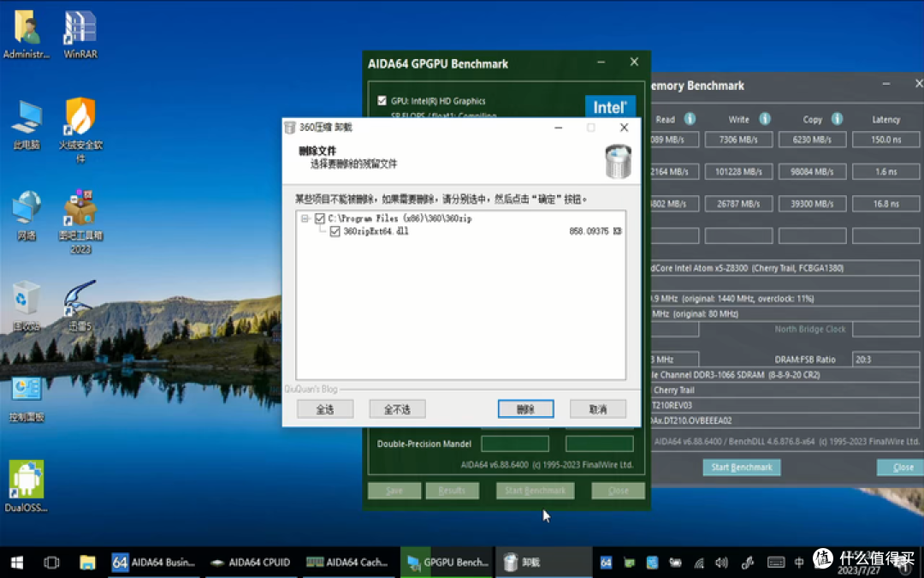Click the Copy info icon in Memory Benchmark

point(837,118)
